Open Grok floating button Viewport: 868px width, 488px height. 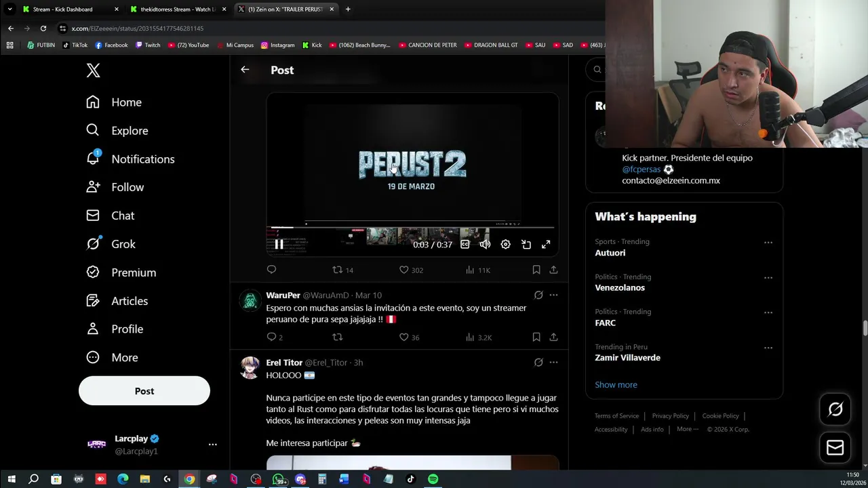tap(835, 409)
